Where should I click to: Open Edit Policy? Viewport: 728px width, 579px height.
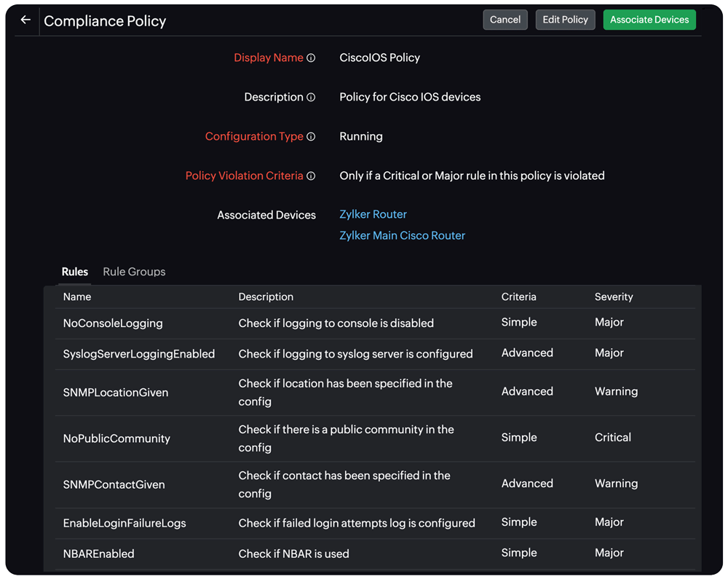[x=565, y=20]
